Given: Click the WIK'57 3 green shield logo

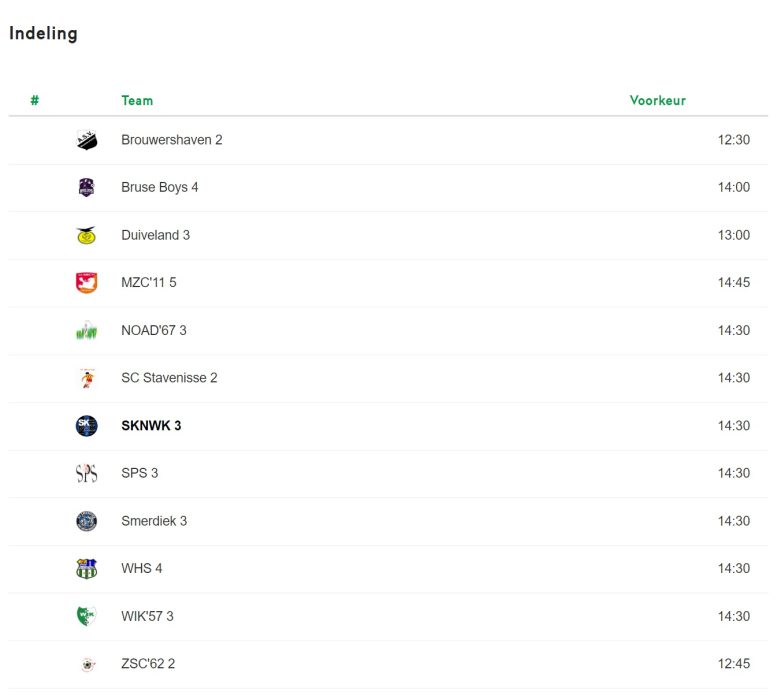Looking at the screenshot, I should pos(86,616).
